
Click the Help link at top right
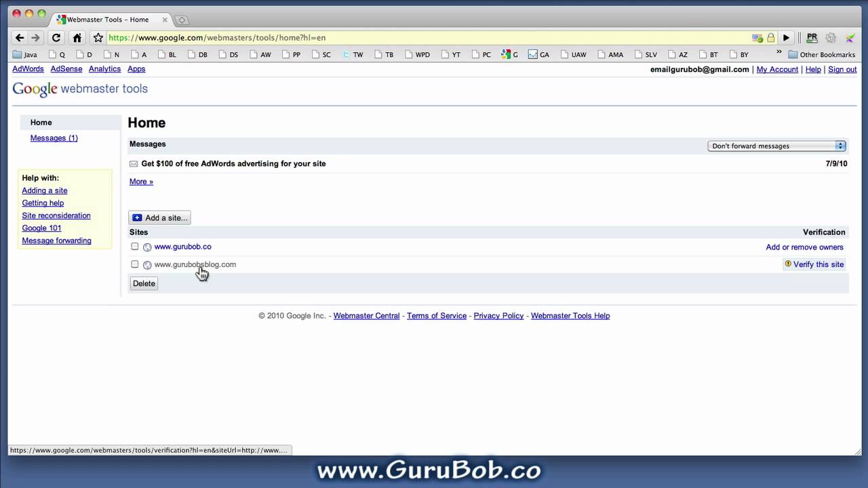tap(813, 70)
